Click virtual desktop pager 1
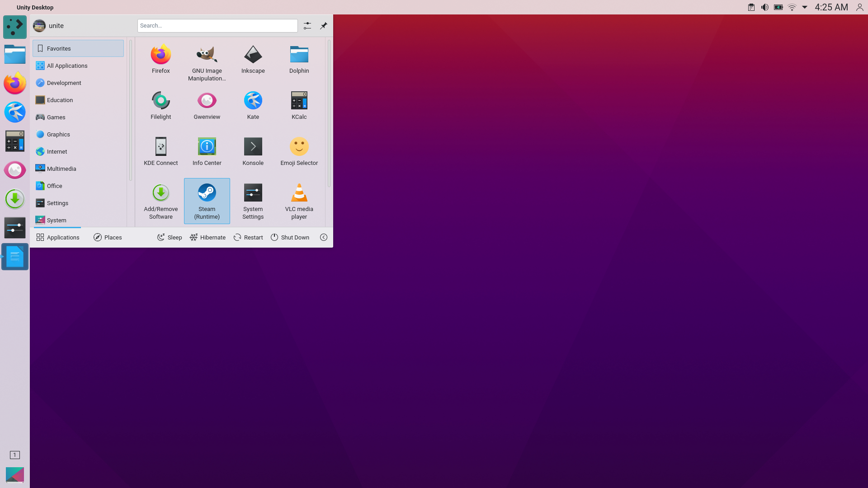 click(15, 455)
